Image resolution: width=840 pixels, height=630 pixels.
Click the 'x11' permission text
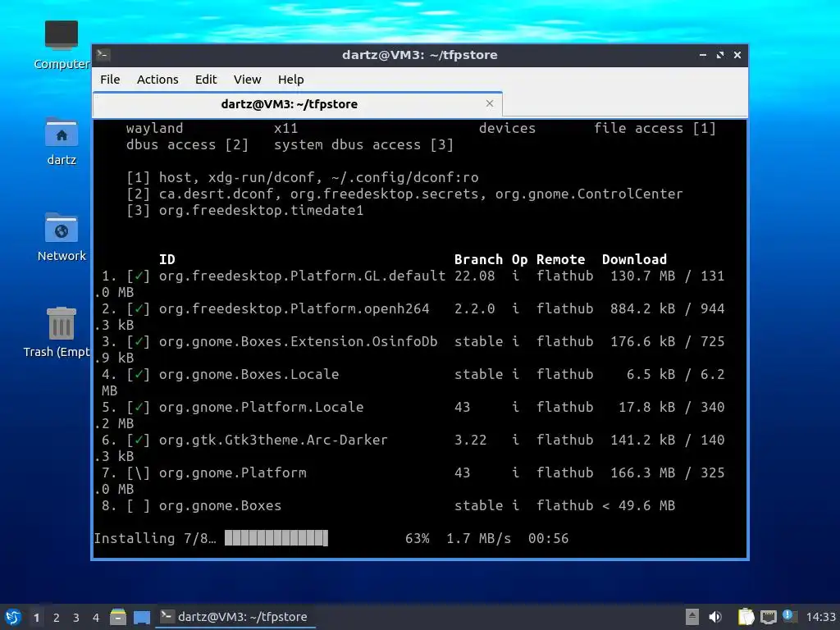(286, 128)
